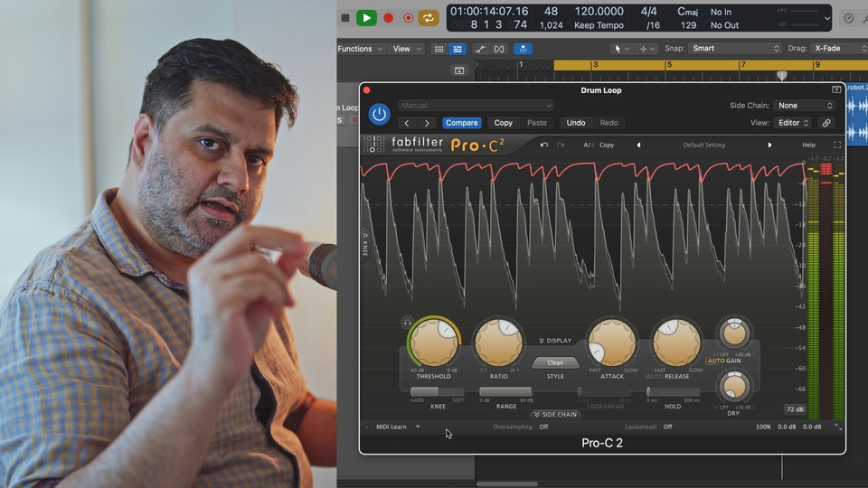Open the Help menu in Pro-C 2
Viewport: 868px width, 488px height.
(808, 145)
